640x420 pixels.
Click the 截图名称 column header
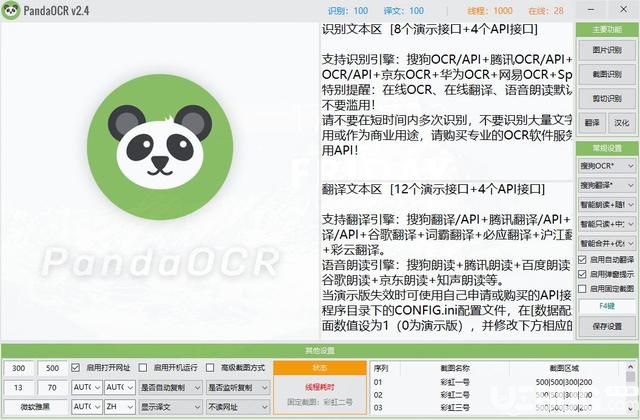[455, 368]
